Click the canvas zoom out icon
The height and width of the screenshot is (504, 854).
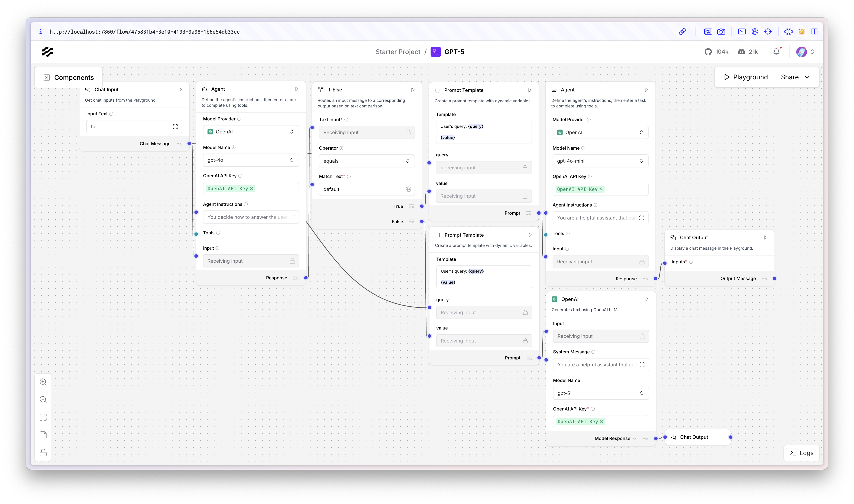[x=43, y=399]
